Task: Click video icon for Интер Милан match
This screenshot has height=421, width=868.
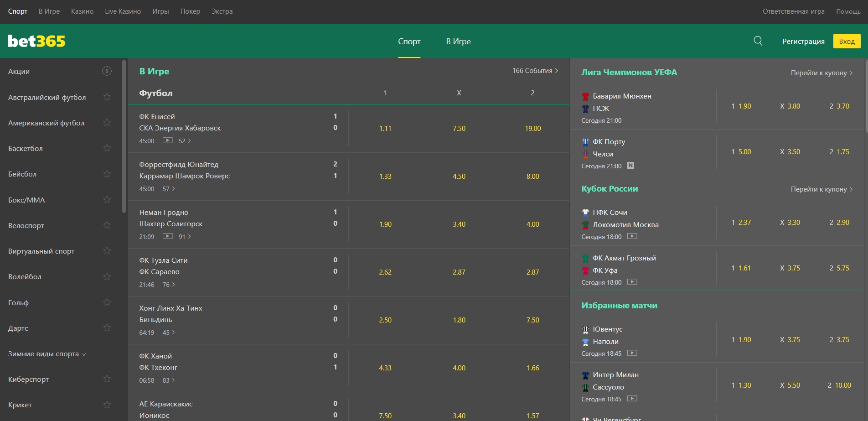Action: (632, 399)
